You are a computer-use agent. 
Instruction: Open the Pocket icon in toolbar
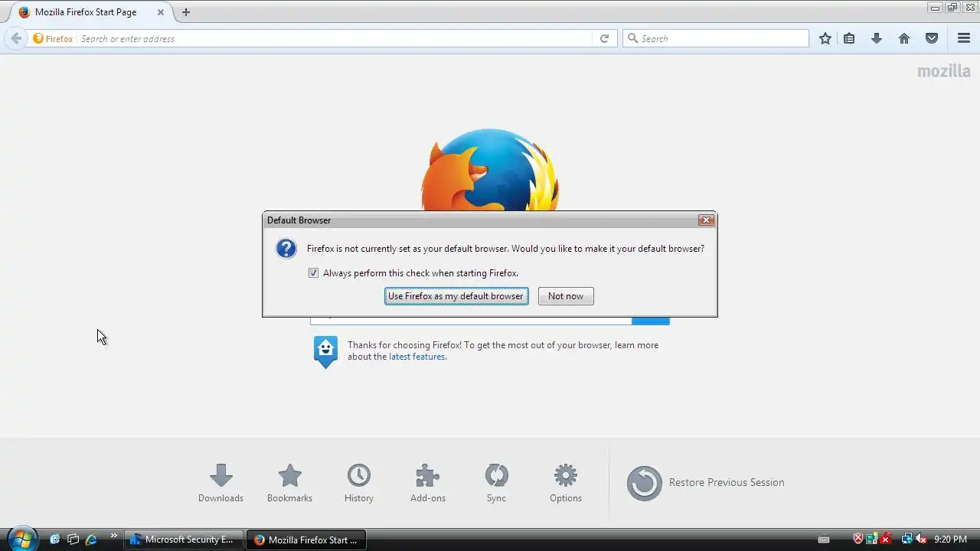pyautogui.click(x=932, y=38)
